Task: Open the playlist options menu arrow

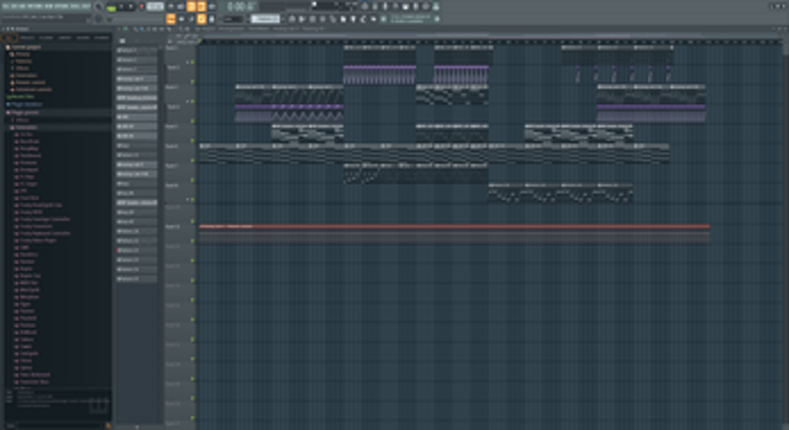Action: click(x=119, y=29)
